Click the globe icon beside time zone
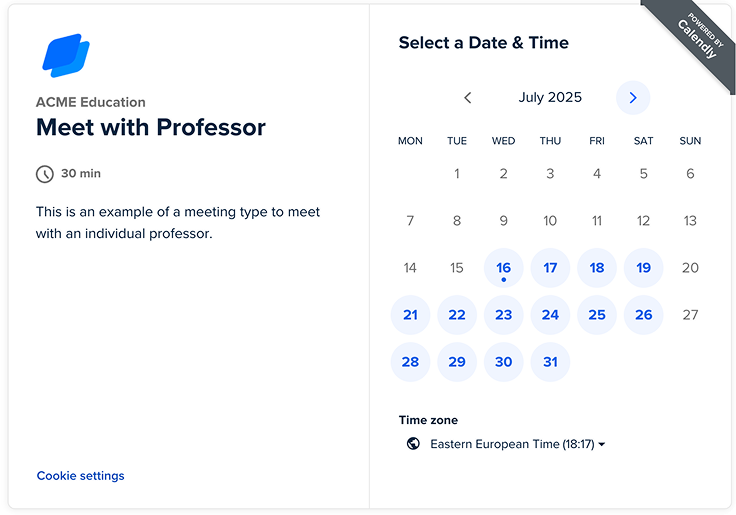Viewport: 736px width, 515px height. click(x=413, y=444)
